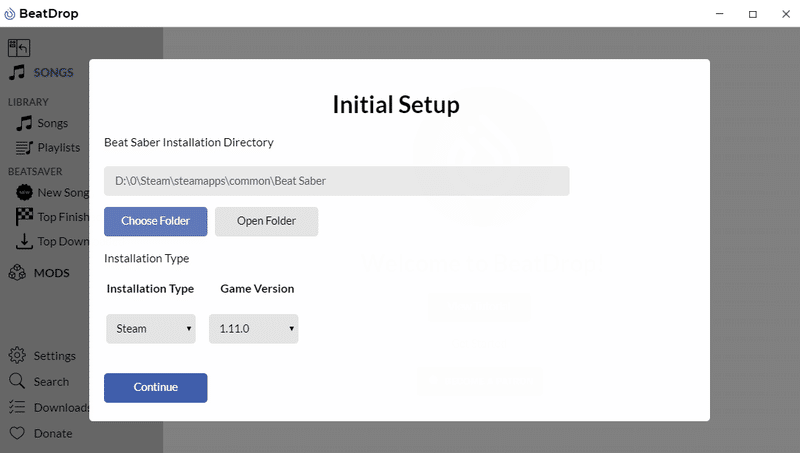Click the MODS cubes icon

[x=17, y=272]
